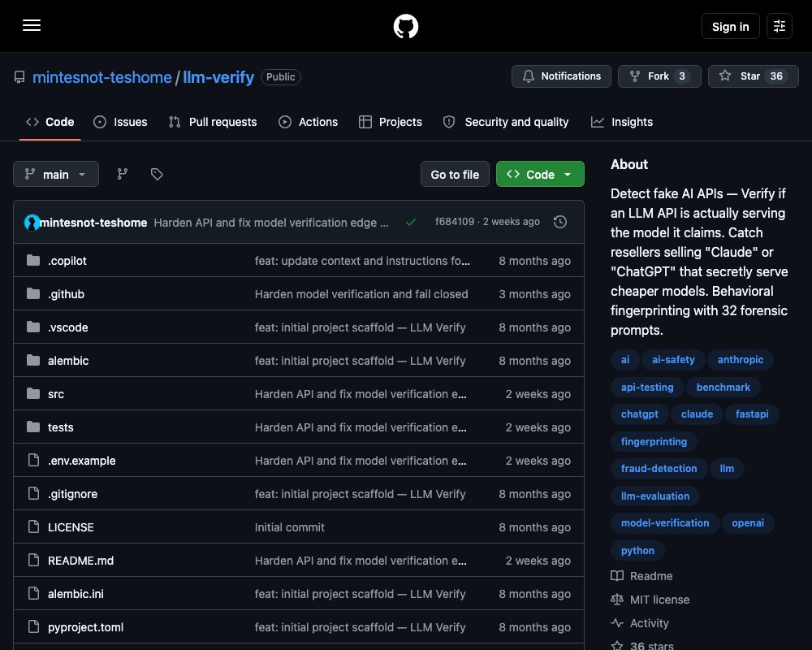
Task: Open the README.md file
Action: coord(80,561)
